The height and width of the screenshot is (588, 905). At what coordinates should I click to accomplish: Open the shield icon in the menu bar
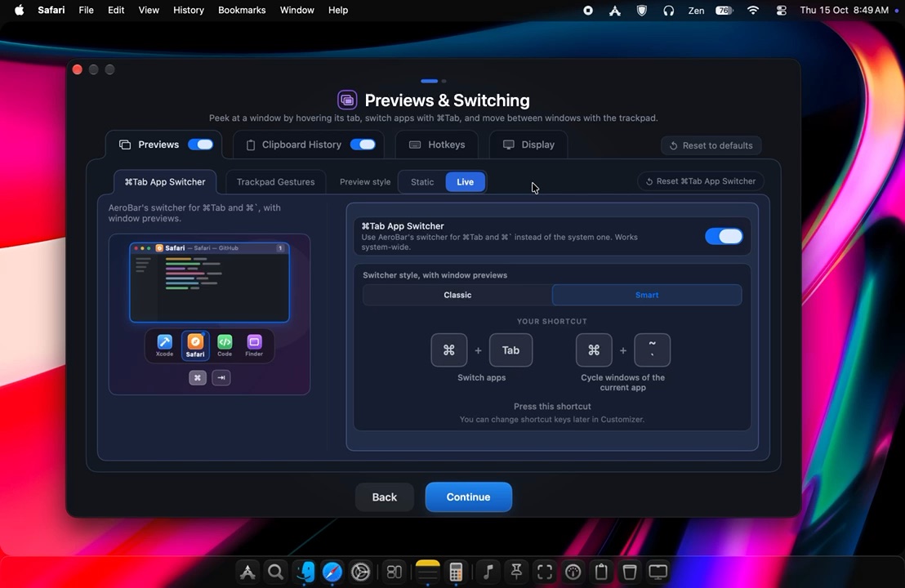click(642, 11)
